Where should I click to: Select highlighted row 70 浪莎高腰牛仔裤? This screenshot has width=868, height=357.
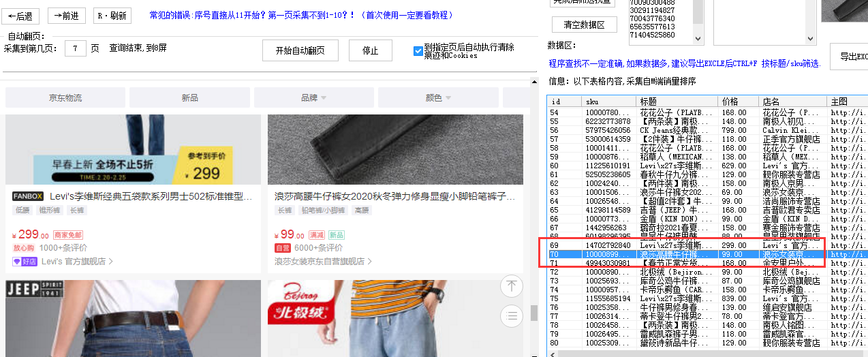click(707, 254)
